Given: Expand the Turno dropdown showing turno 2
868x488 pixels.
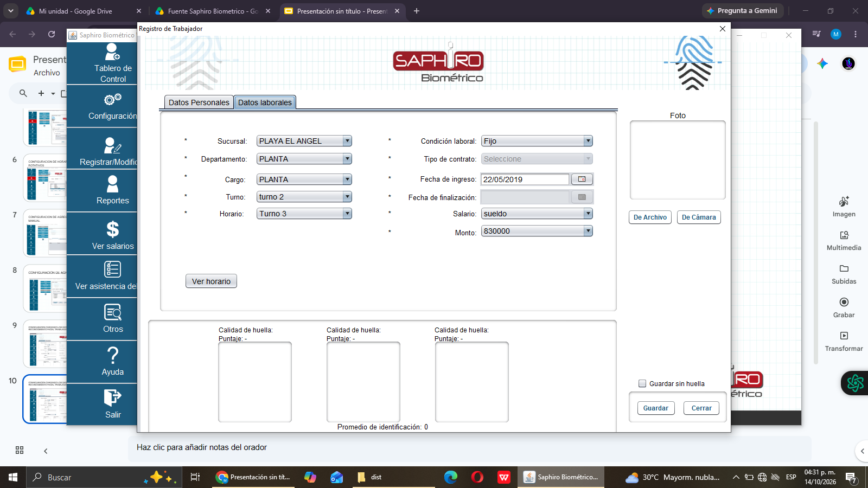Looking at the screenshot, I should [x=347, y=197].
